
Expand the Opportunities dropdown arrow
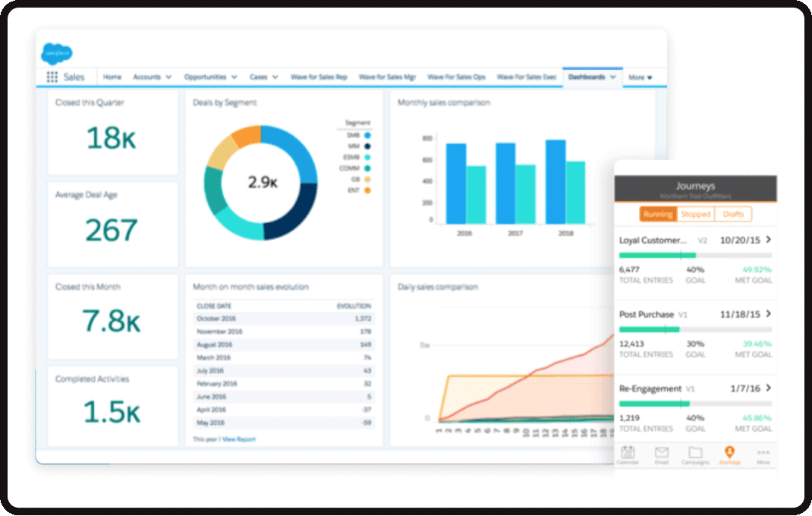coord(234,77)
